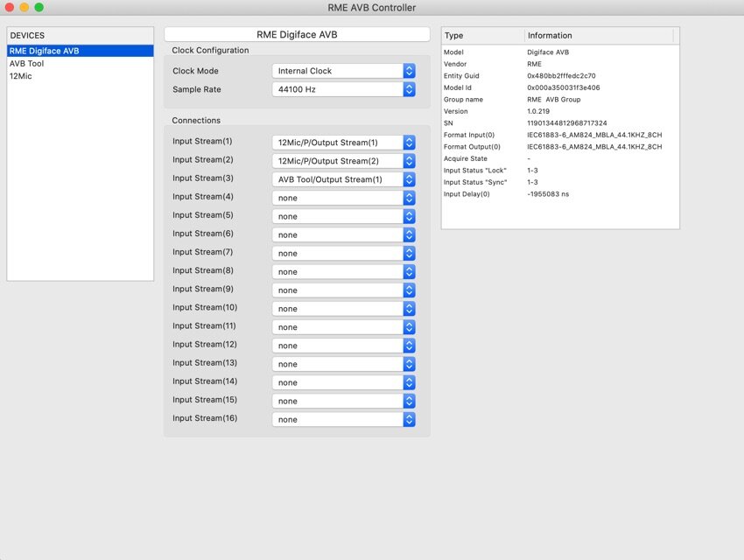Click the Model value Digiface AVB
This screenshot has height=560, width=744.
[x=548, y=52]
